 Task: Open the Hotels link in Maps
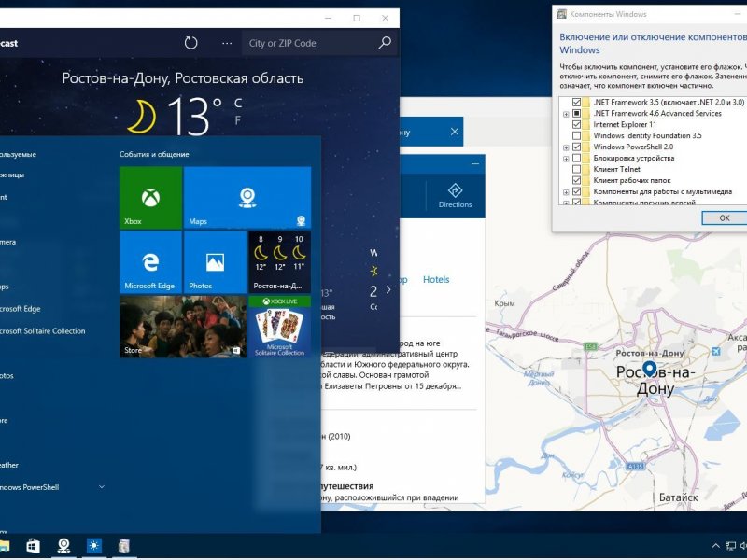click(x=436, y=279)
